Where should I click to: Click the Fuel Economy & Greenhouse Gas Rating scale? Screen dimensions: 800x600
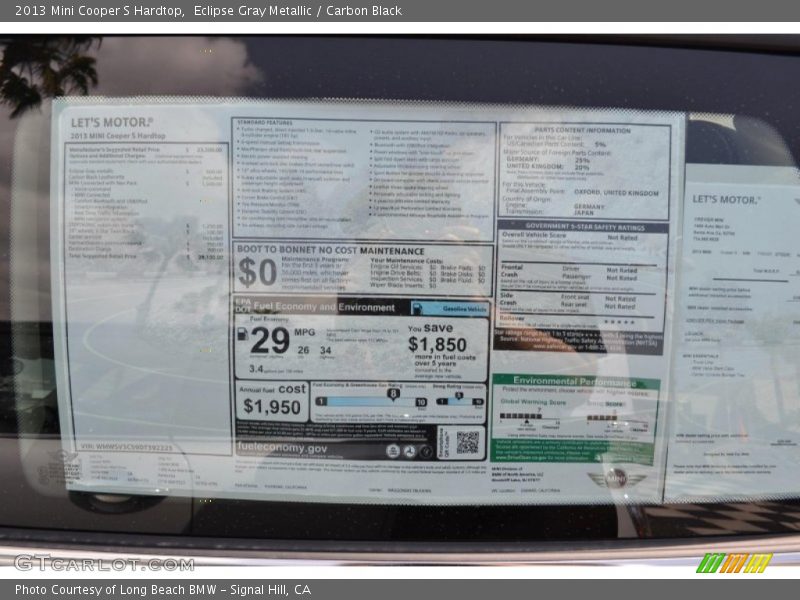click(371, 399)
